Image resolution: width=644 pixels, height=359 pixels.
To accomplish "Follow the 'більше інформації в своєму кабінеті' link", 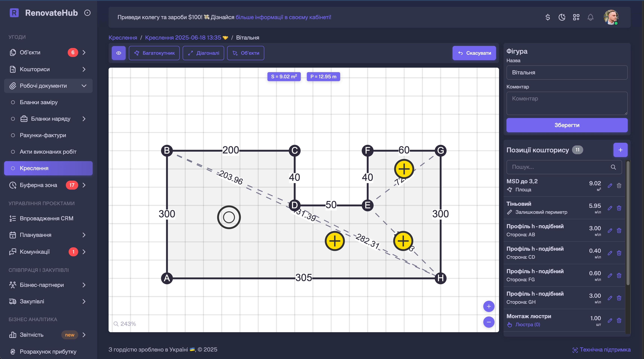I will (x=283, y=17).
